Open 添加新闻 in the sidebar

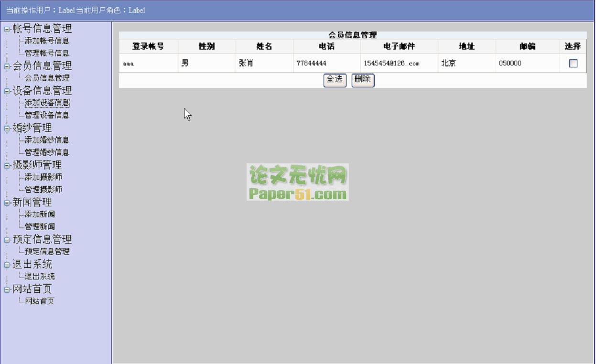point(40,214)
